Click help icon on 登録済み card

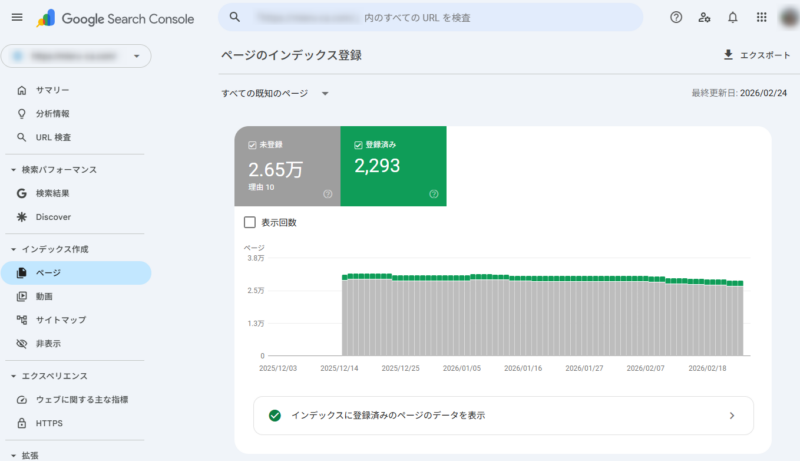pyautogui.click(x=433, y=194)
